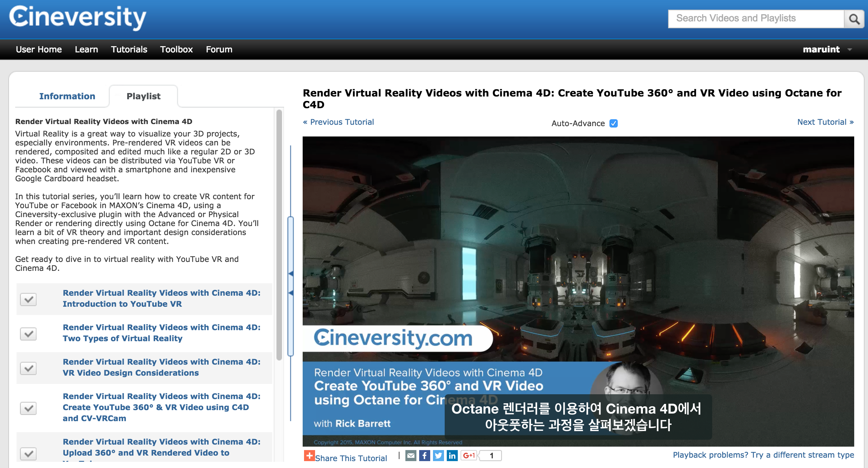Open VR Video Design Considerations tutorial
This screenshot has height=468, width=868.
161,367
